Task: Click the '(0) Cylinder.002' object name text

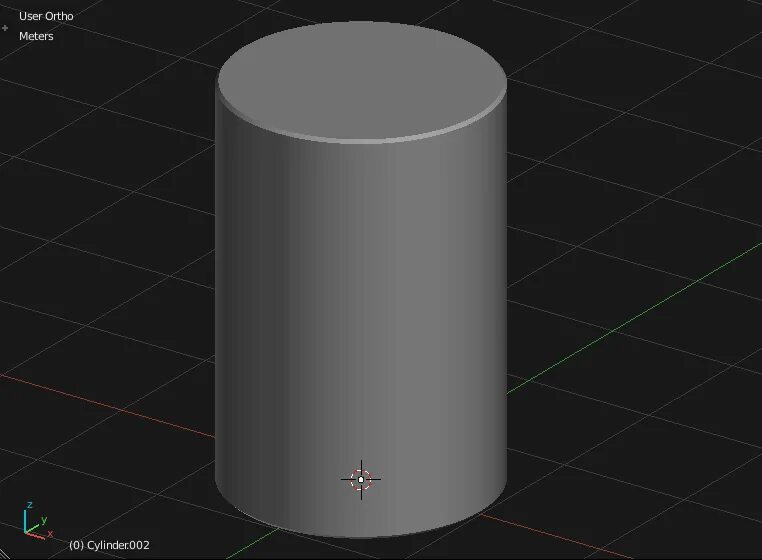Action: pos(109,545)
